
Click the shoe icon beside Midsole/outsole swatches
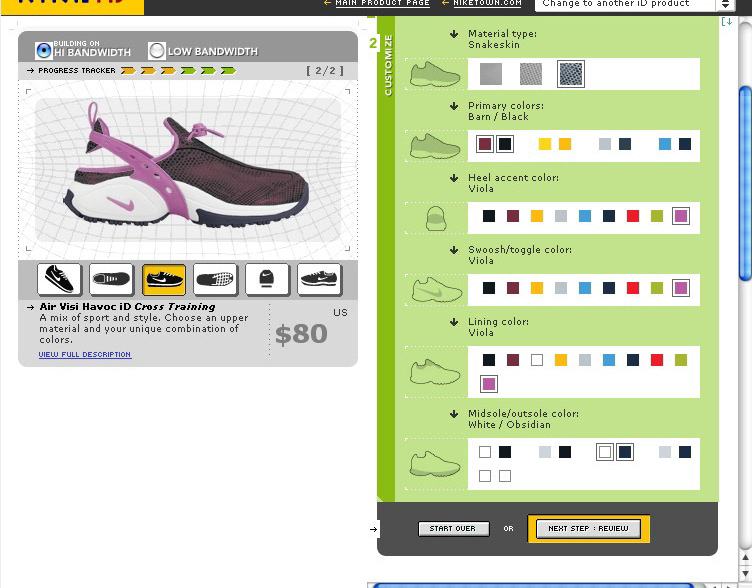tap(435, 463)
